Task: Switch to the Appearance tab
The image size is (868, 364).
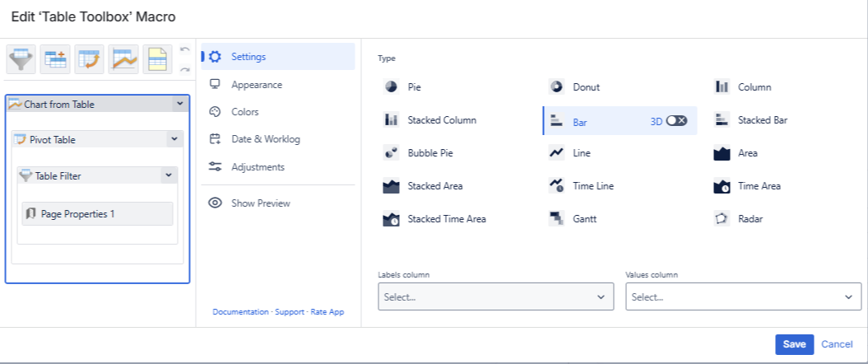Action: [256, 85]
